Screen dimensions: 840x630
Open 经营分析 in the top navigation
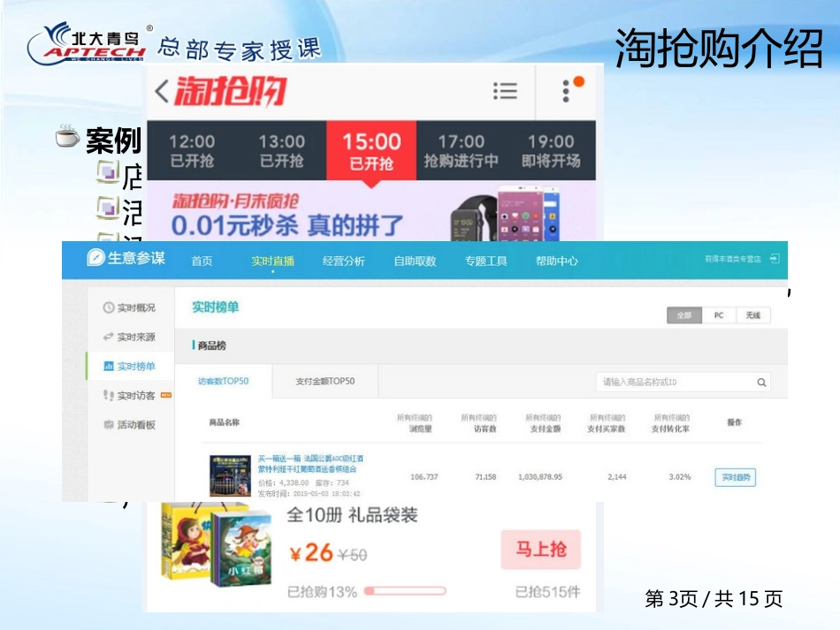point(344,261)
